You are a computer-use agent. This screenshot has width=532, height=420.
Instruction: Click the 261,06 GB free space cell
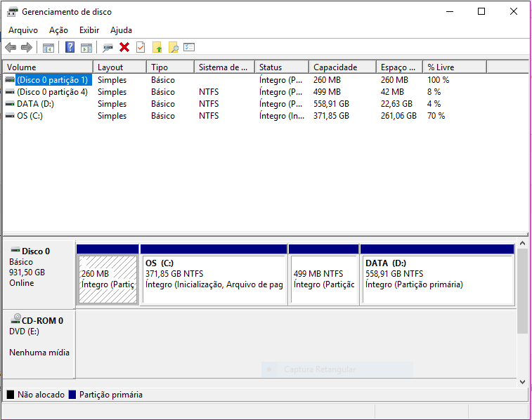398,116
